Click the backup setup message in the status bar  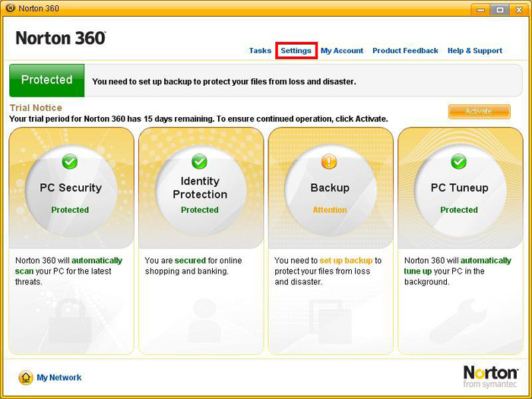click(x=224, y=82)
